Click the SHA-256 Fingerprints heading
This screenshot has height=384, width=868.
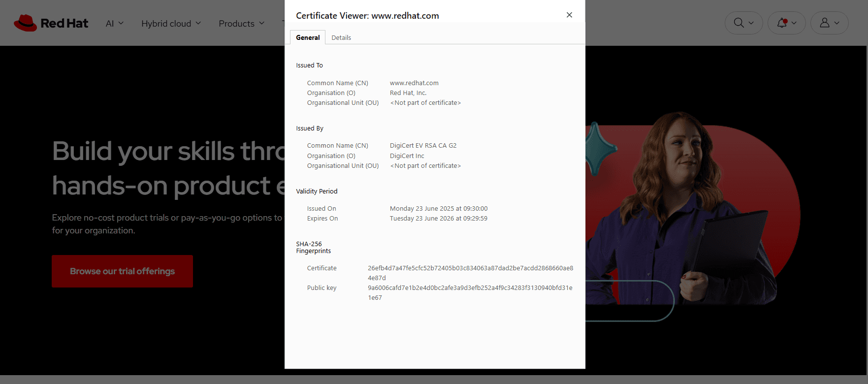coord(313,247)
